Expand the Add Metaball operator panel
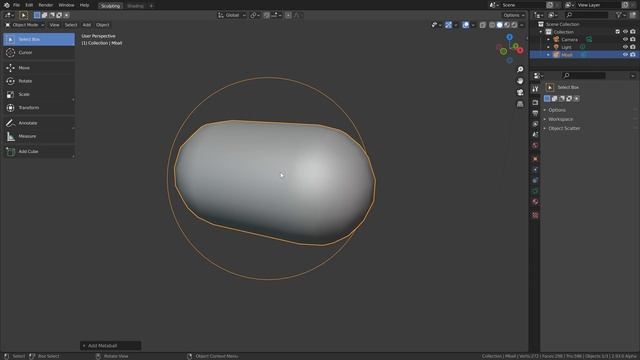The height and width of the screenshot is (360, 640). [110, 346]
